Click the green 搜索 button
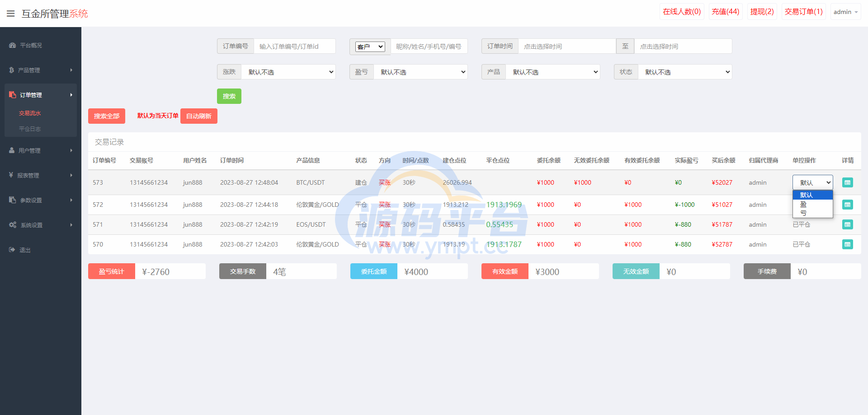 [229, 96]
